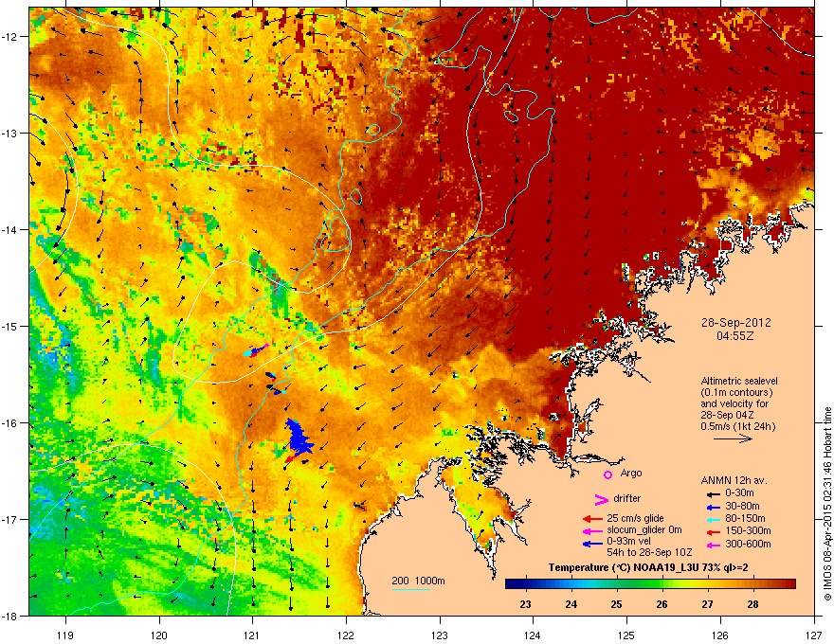
Task: Click the '80-150m' depth label
Action: click(745, 518)
